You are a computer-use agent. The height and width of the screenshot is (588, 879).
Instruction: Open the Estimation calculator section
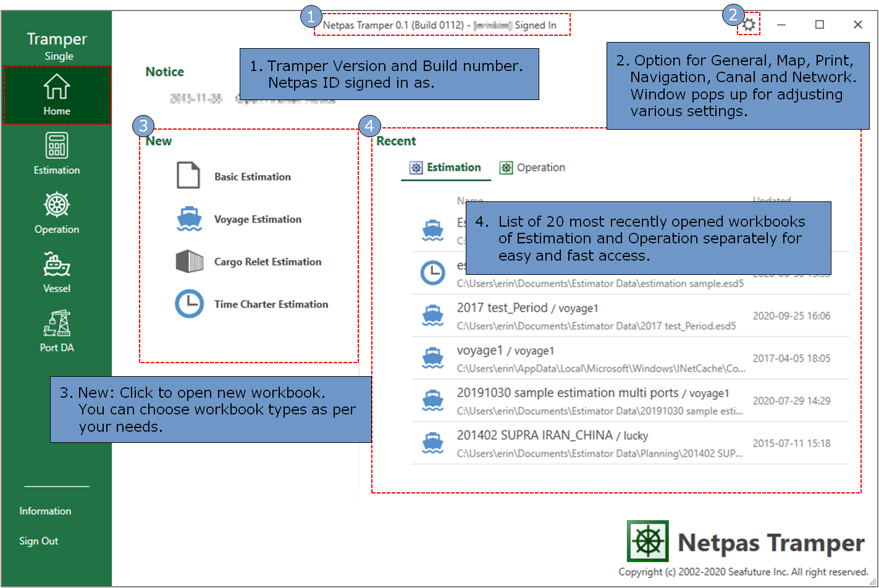(57, 153)
